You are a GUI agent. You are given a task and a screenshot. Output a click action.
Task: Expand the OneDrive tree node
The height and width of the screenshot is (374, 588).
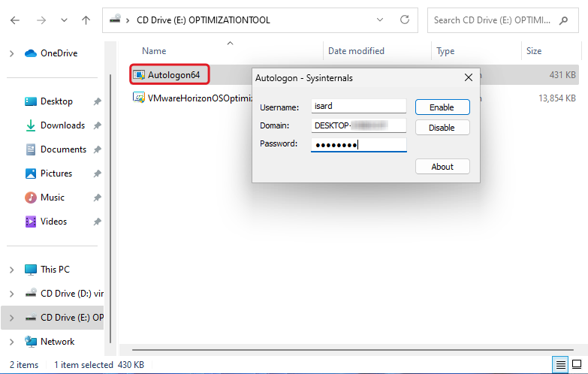[11, 53]
